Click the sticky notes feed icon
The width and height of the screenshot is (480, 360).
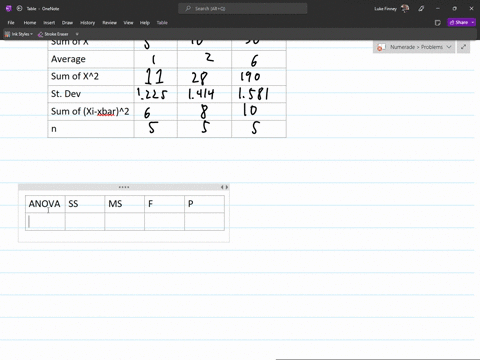438,23
